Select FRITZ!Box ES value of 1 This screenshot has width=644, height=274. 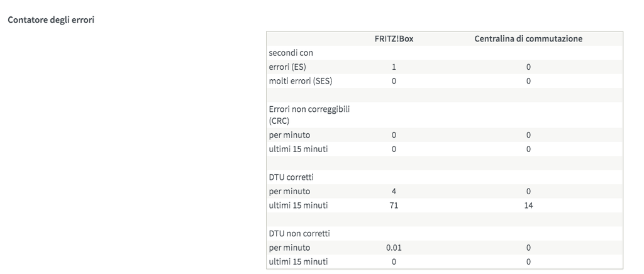tap(394, 67)
